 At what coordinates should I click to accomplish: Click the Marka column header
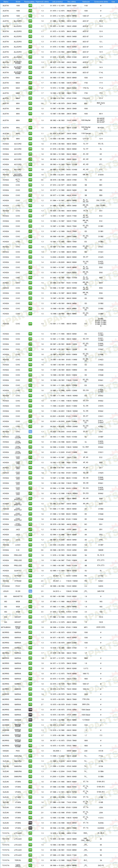click(x=6, y=2)
